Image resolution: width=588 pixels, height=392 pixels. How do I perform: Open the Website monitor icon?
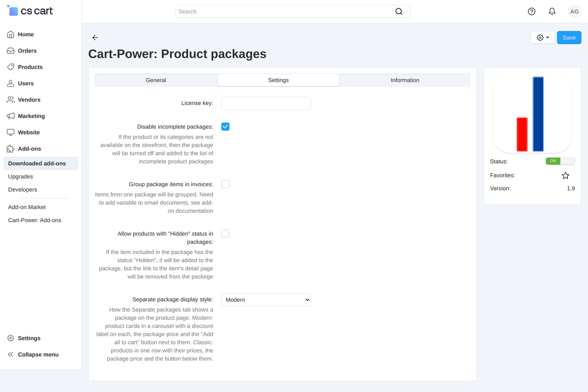click(10, 132)
